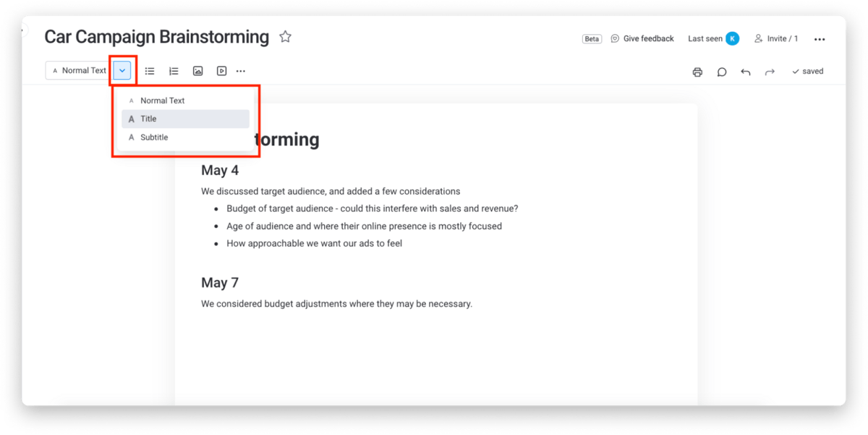868x435 pixels.
Task: Open the comments icon
Action: 721,72
